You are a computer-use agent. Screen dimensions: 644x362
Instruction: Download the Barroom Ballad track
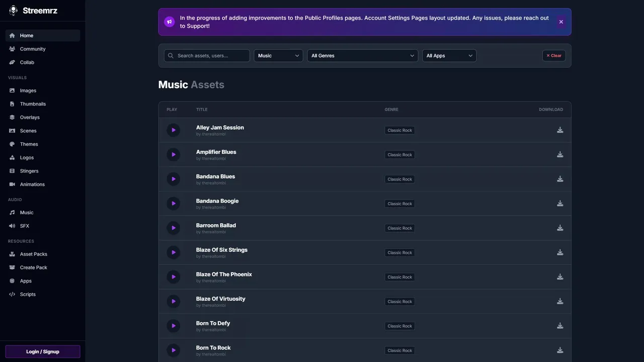pos(560,228)
